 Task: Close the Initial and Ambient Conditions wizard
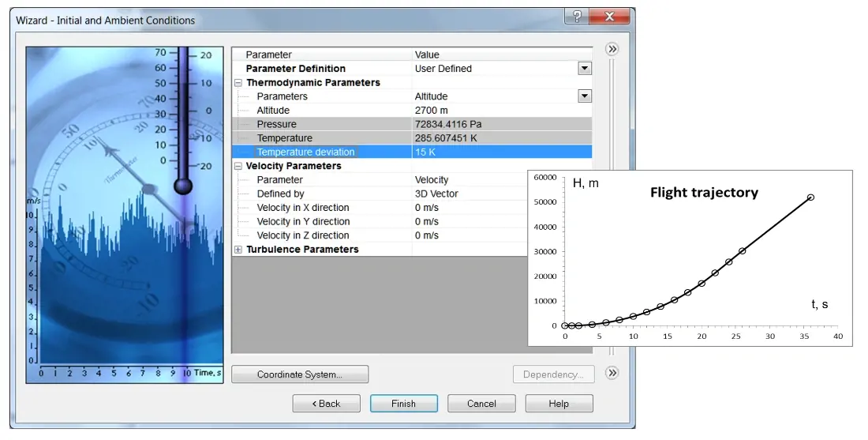[x=609, y=17]
